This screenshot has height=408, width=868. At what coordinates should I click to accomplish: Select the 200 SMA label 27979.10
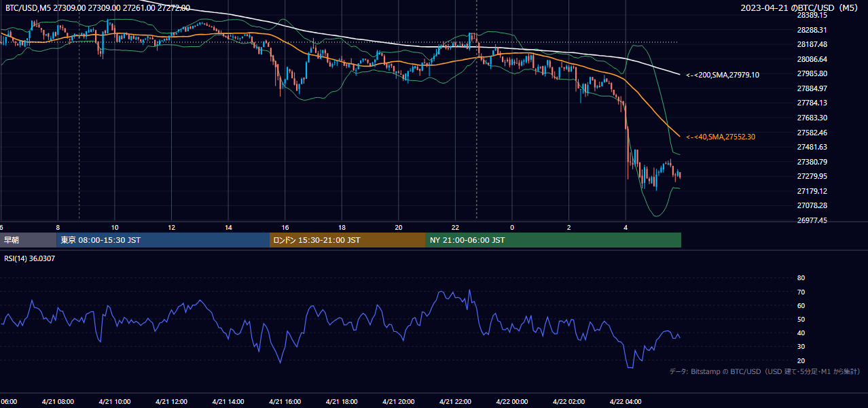723,75
